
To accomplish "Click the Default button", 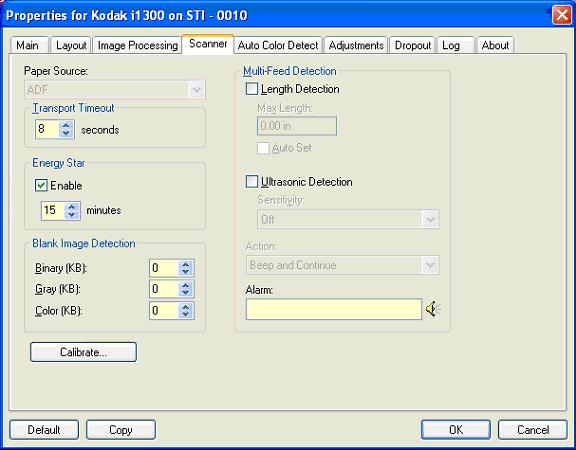I will (x=44, y=430).
